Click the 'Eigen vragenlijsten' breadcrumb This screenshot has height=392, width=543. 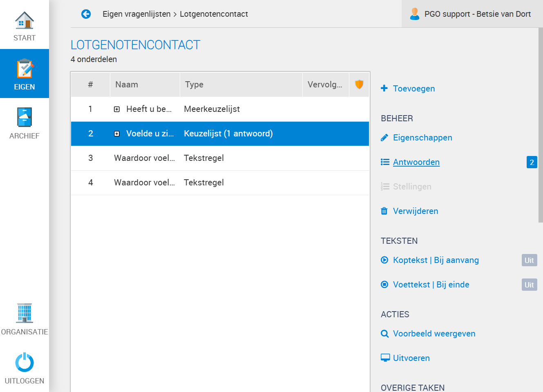[x=136, y=14]
